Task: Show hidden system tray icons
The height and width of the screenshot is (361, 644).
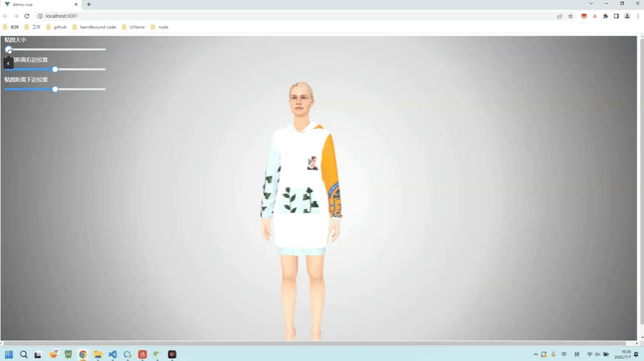Action: [x=535, y=354]
